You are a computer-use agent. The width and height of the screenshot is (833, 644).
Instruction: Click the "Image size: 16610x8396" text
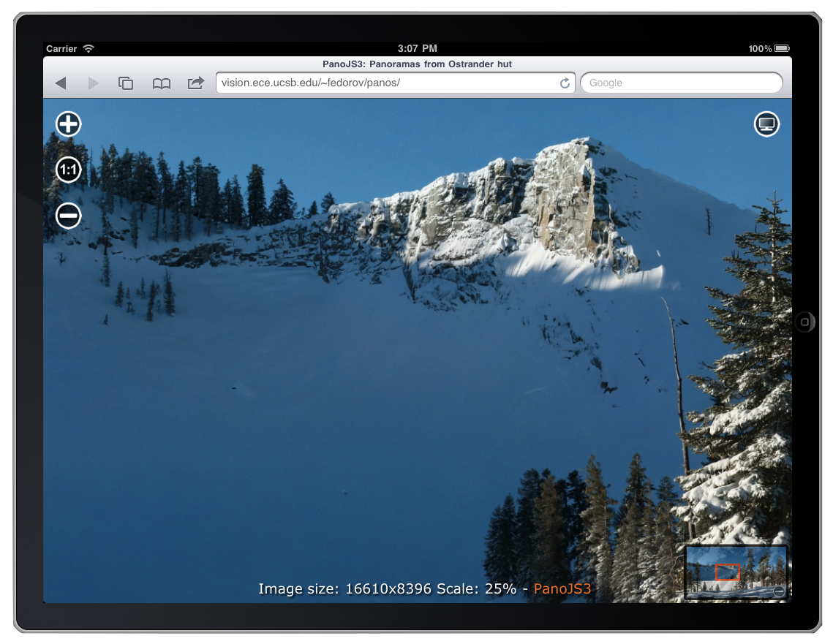pos(344,588)
